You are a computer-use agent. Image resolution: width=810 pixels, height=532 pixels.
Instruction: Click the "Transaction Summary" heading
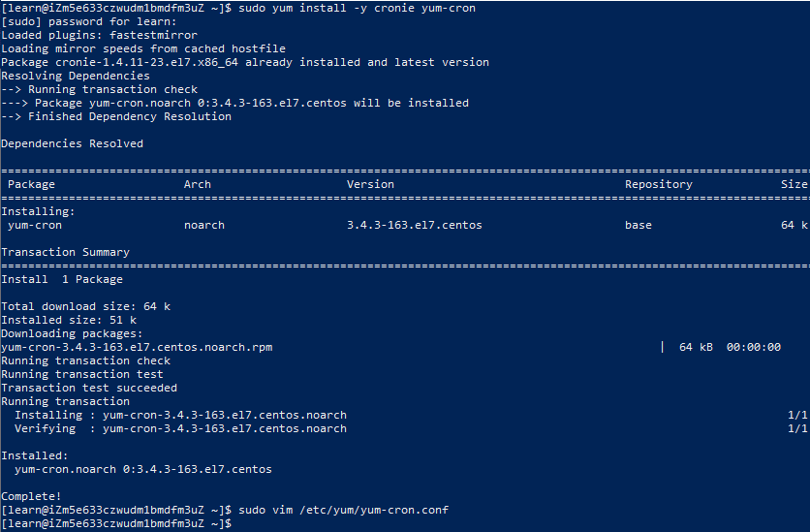[x=66, y=252]
